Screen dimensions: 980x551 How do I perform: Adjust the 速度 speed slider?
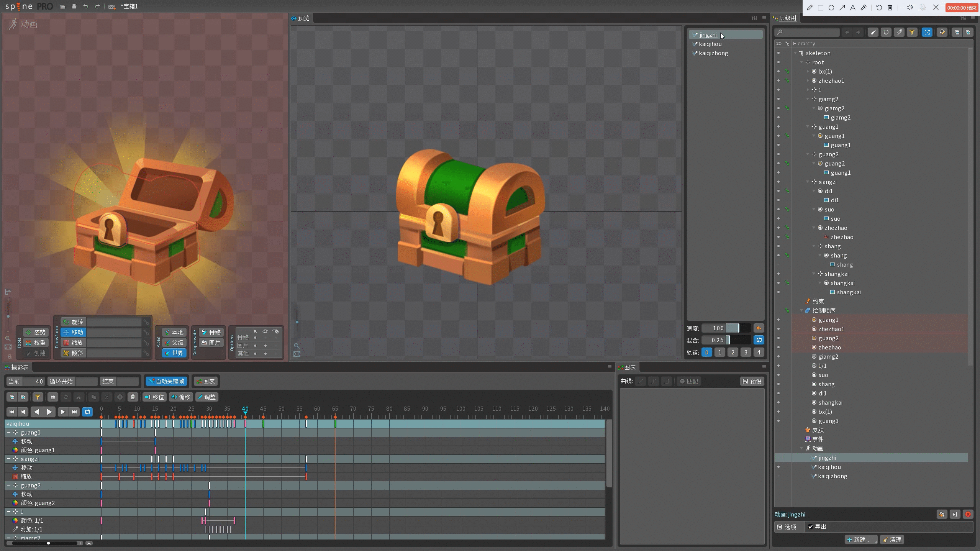click(x=738, y=328)
